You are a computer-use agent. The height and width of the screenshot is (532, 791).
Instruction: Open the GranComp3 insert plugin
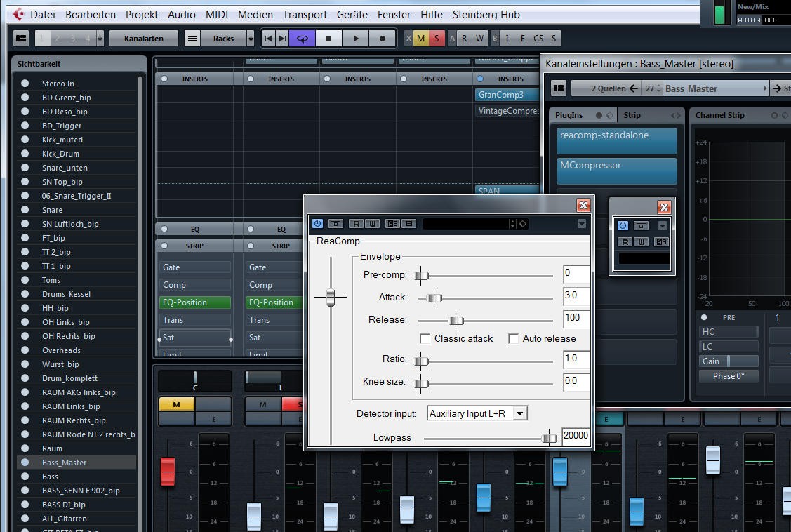(x=506, y=94)
